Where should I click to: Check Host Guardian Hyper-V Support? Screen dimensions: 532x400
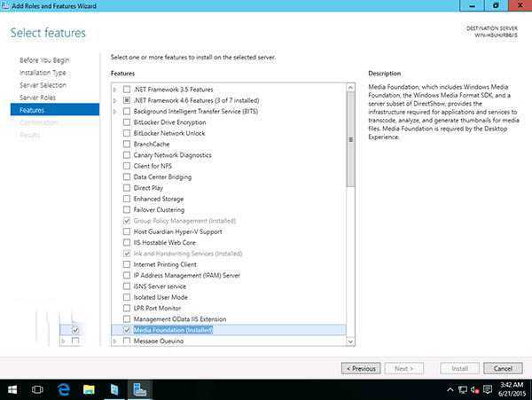(x=127, y=231)
